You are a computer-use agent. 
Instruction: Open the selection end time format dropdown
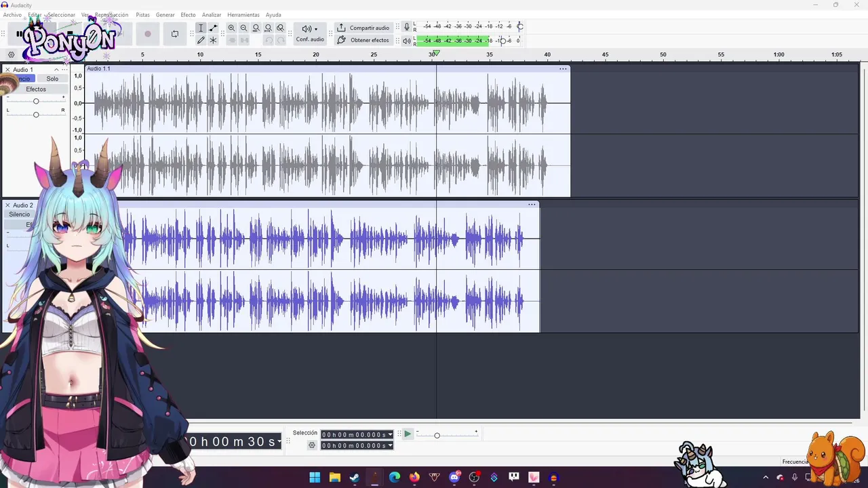coord(390,445)
